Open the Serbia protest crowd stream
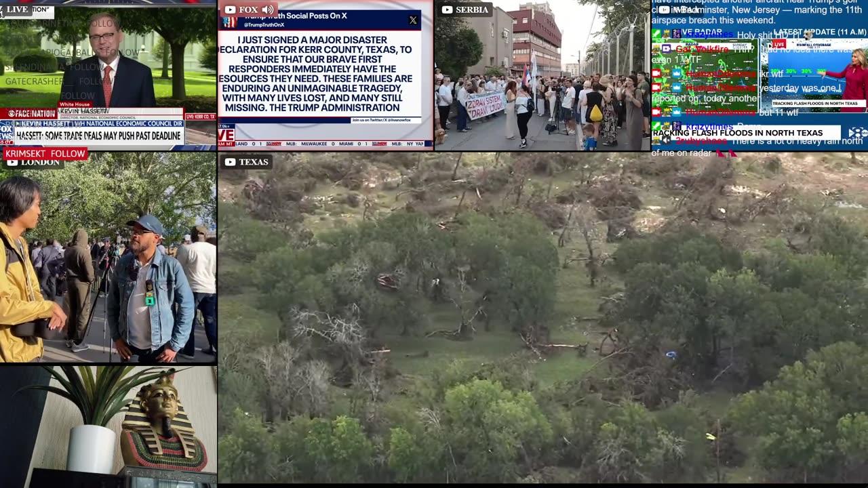868x488 pixels. point(542,75)
